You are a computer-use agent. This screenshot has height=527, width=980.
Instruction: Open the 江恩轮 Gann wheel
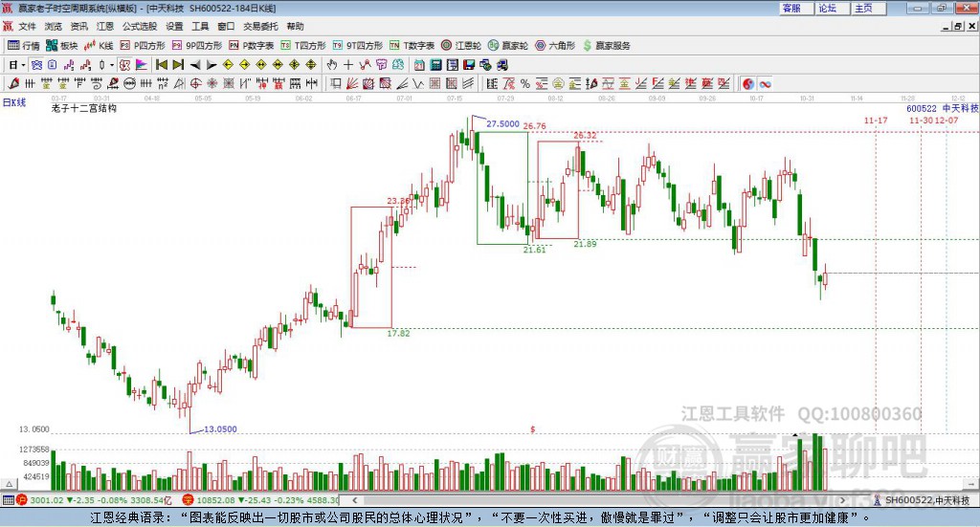461,46
